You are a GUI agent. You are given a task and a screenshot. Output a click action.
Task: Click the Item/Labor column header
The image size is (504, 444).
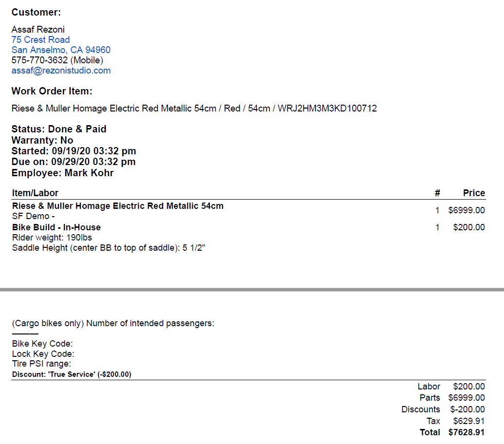[35, 193]
